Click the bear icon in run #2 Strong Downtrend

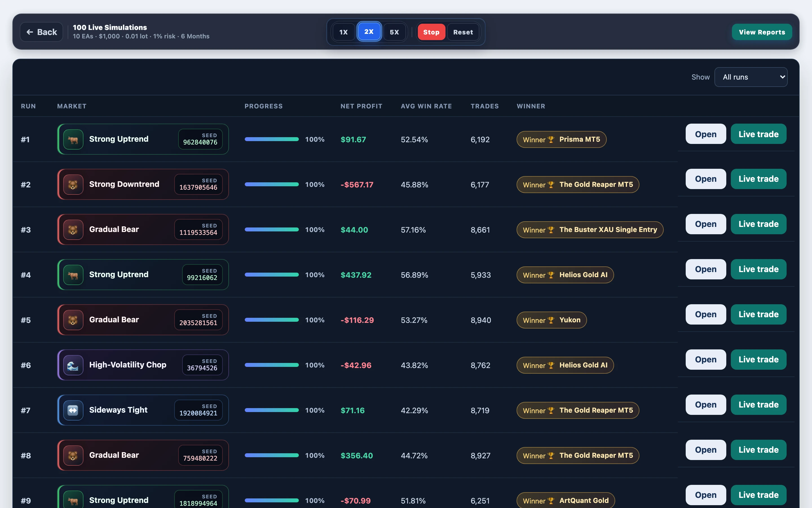[73, 185]
